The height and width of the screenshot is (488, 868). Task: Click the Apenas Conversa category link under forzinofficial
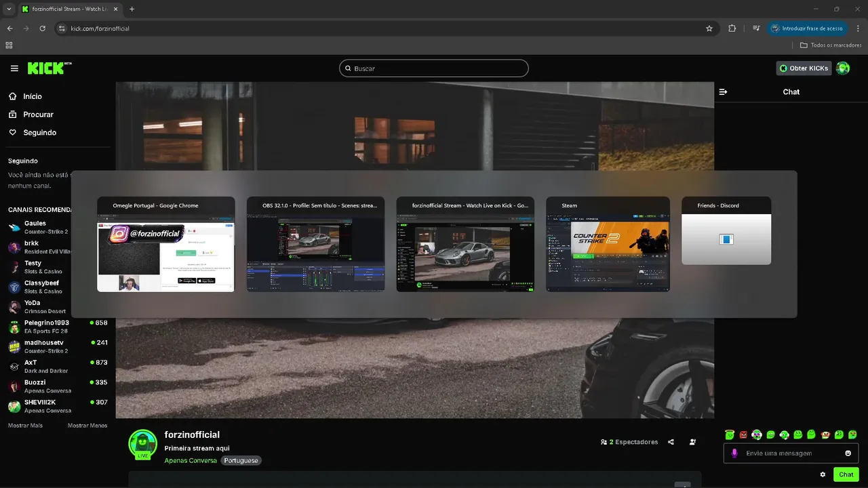click(191, 460)
